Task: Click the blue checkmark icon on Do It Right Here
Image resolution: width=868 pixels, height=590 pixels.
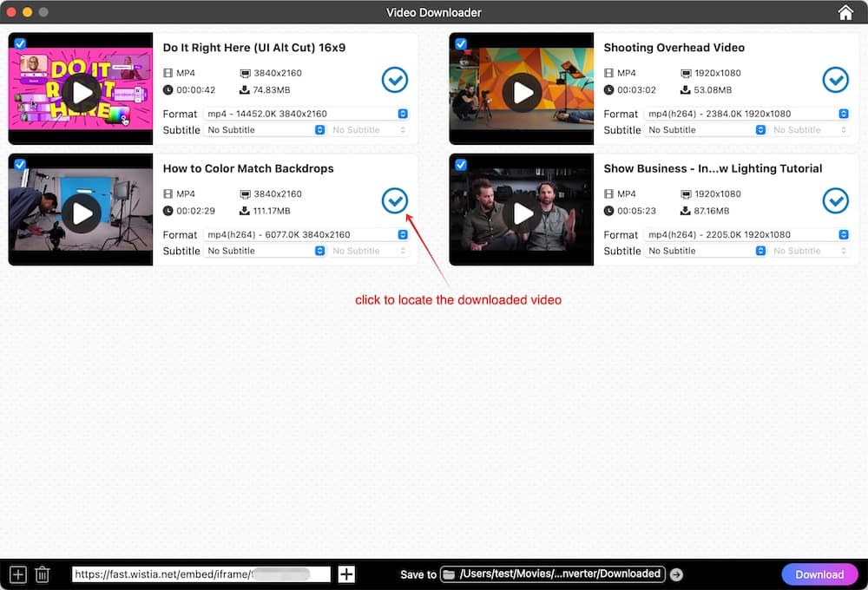Action: 394,80
